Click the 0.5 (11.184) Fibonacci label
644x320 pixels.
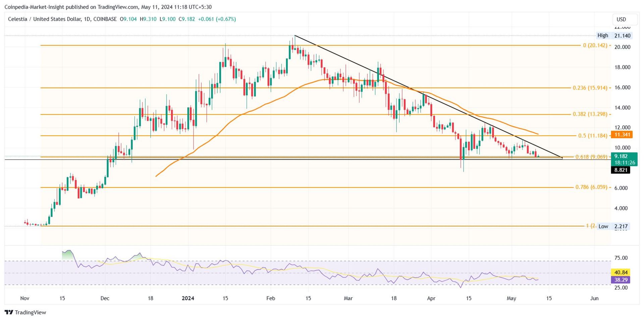pos(593,136)
